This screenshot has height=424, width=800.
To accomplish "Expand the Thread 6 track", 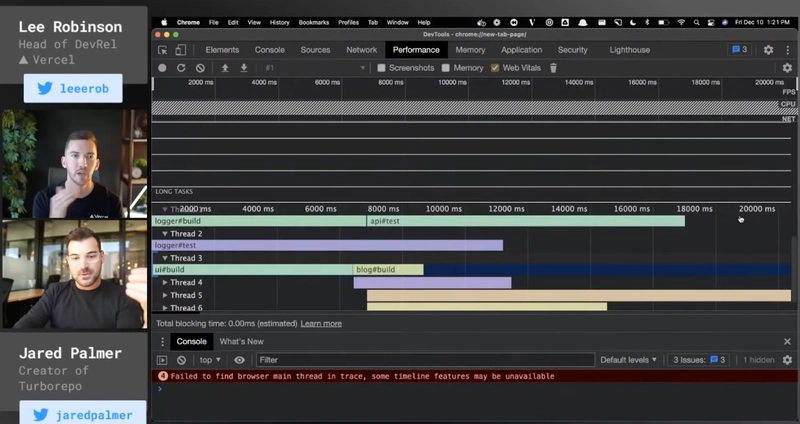I will coord(165,308).
